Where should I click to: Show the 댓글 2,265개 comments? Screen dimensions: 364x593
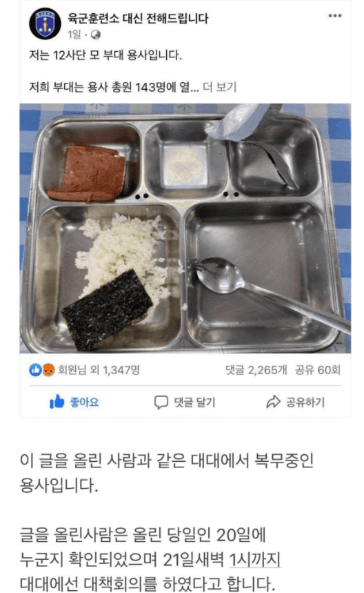click(256, 369)
